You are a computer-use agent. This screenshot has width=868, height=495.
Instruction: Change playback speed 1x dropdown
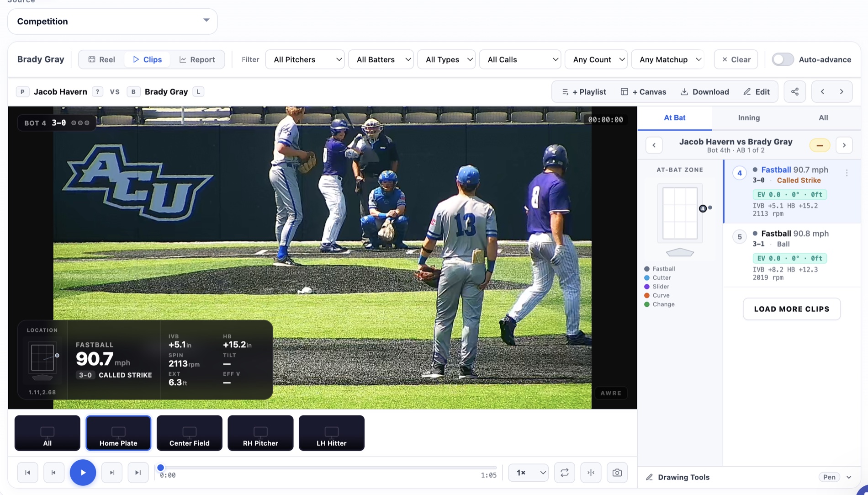pyautogui.click(x=529, y=473)
